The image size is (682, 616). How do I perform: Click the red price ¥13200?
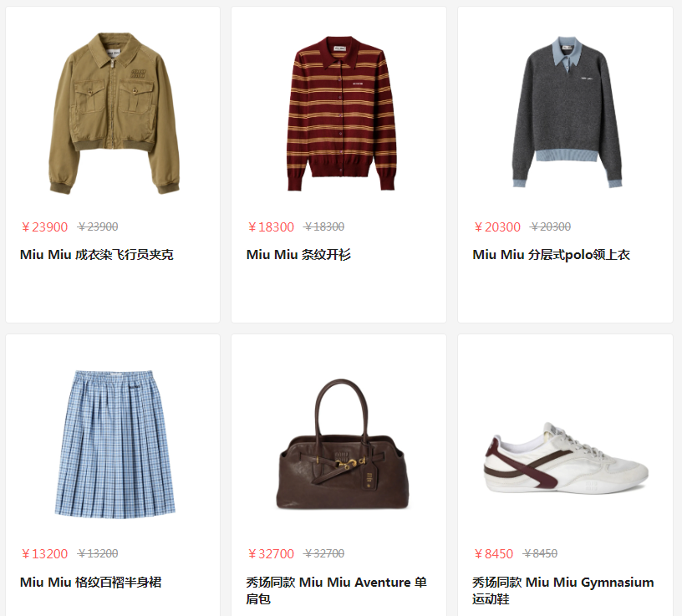44,554
